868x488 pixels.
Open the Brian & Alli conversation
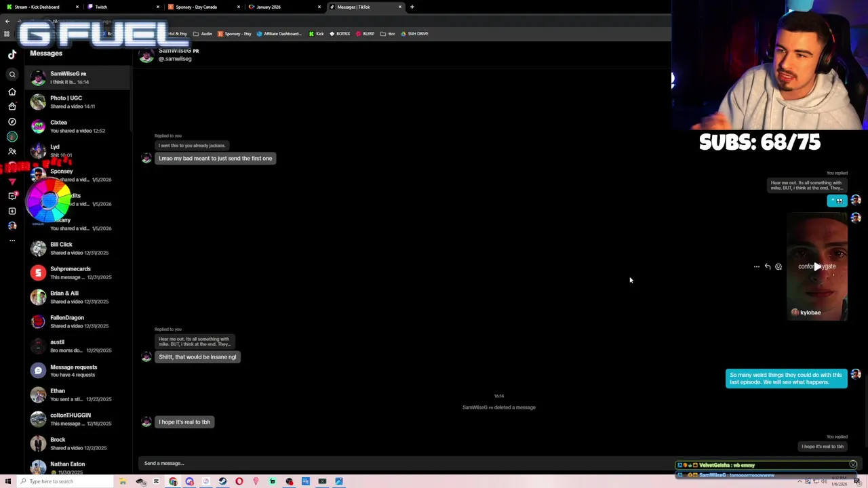78,298
